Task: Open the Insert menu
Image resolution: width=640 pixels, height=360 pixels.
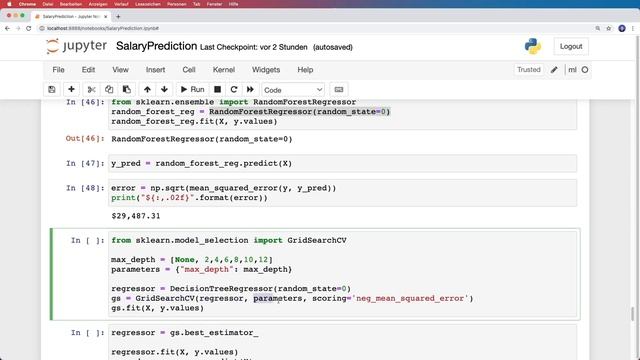Action: coord(156,70)
